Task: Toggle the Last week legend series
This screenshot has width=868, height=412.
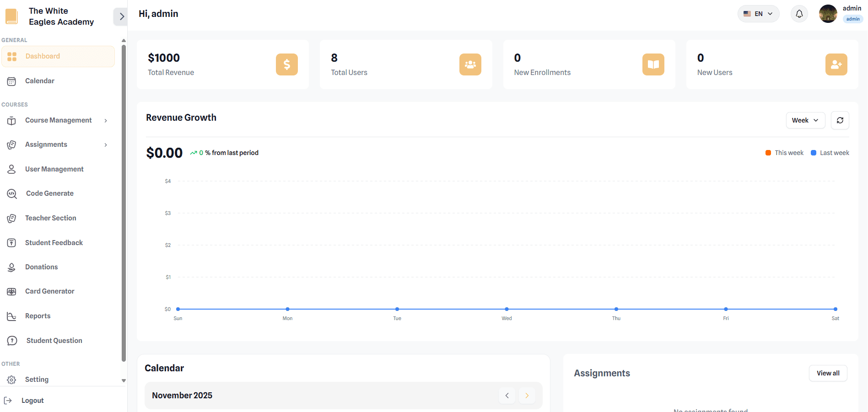Action: click(x=830, y=153)
